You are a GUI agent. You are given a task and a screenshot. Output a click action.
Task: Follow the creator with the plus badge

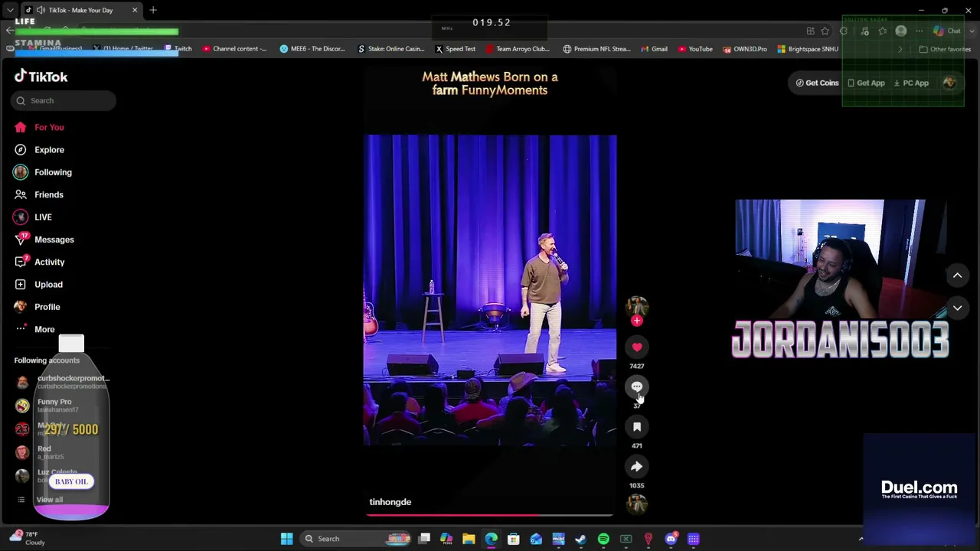coord(637,321)
